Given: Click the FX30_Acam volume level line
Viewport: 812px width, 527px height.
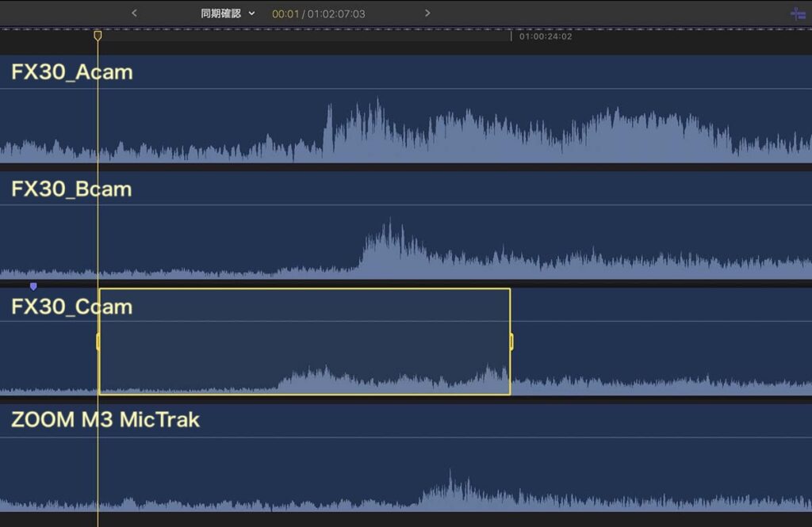Looking at the screenshot, I should tap(406, 89).
